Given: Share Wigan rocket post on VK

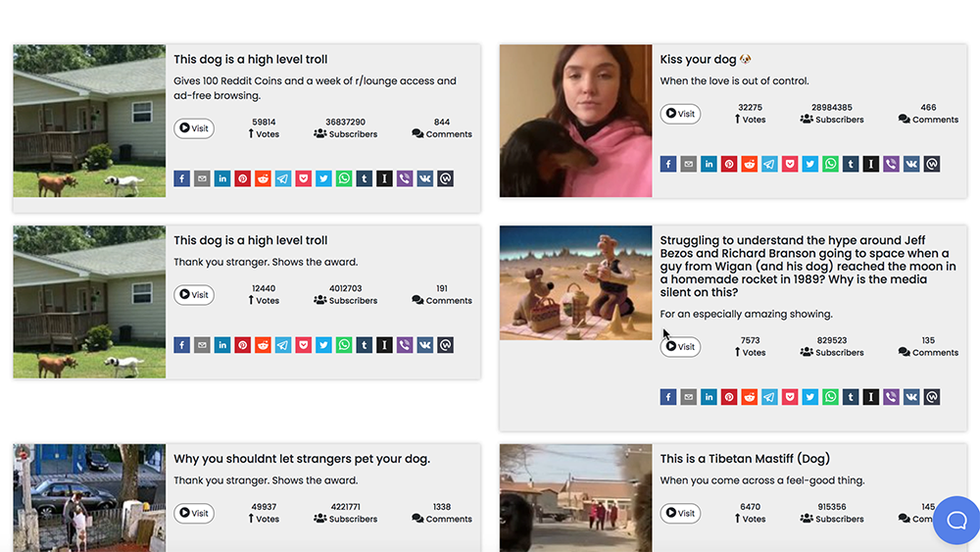Looking at the screenshot, I should tap(911, 397).
